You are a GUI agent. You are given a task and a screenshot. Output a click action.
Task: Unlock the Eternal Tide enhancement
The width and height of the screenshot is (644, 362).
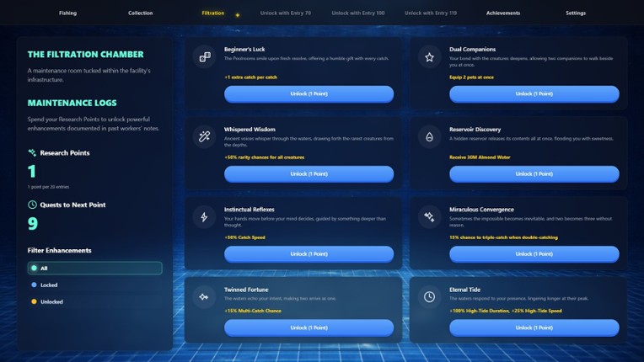[534, 327]
